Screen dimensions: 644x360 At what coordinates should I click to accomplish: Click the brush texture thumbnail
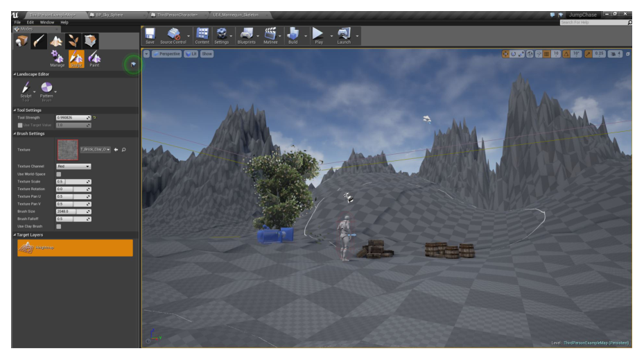[67, 150]
